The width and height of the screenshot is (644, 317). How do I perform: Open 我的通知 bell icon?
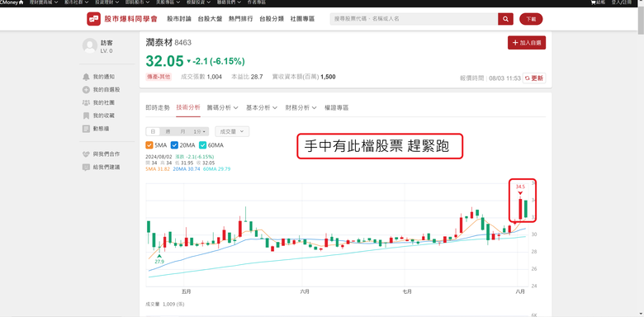[86, 77]
